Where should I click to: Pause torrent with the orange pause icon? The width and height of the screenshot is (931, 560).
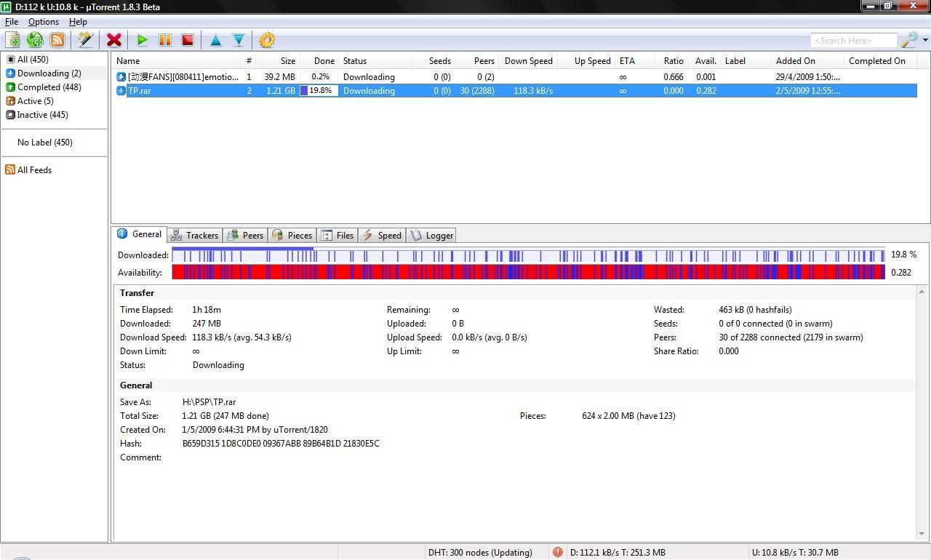[x=165, y=40]
